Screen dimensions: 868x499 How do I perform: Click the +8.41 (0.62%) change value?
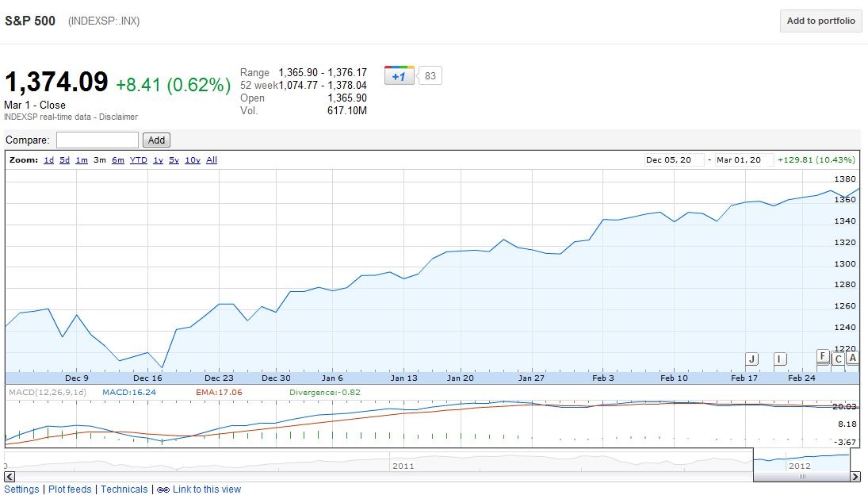(x=174, y=85)
